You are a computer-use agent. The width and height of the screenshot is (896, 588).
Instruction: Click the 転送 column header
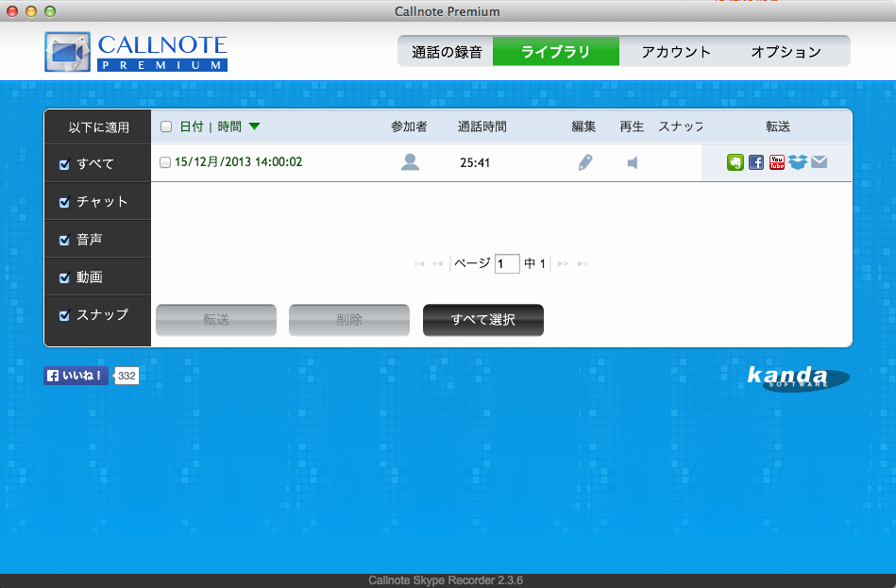(778, 126)
